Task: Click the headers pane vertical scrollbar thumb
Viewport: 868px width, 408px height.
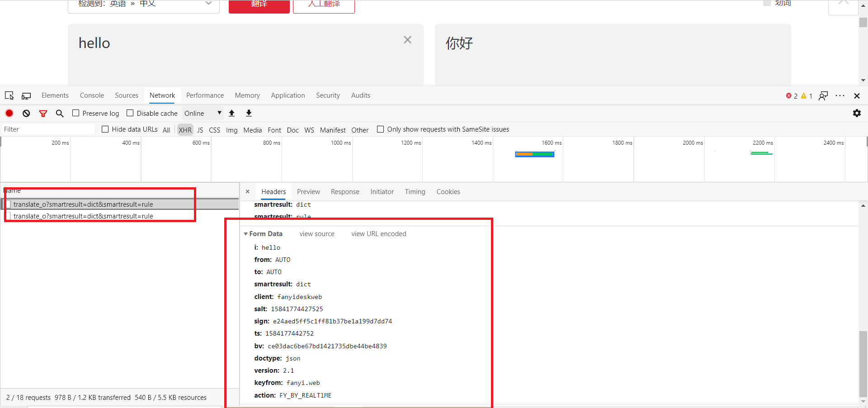Action: (863, 363)
